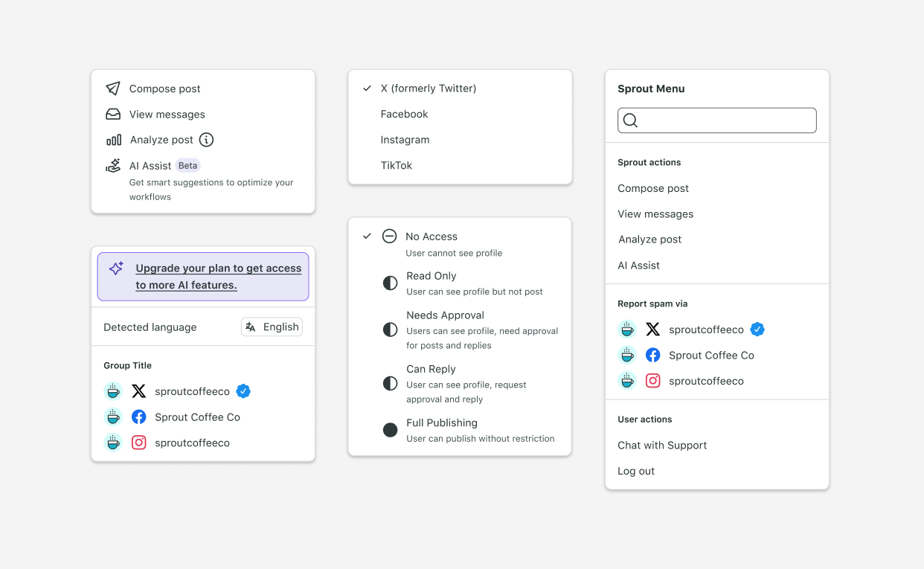Click the Read Only half-circle icon
This screenshot has width=924, height=569.
pyautogui.click(x=390, y=283)
